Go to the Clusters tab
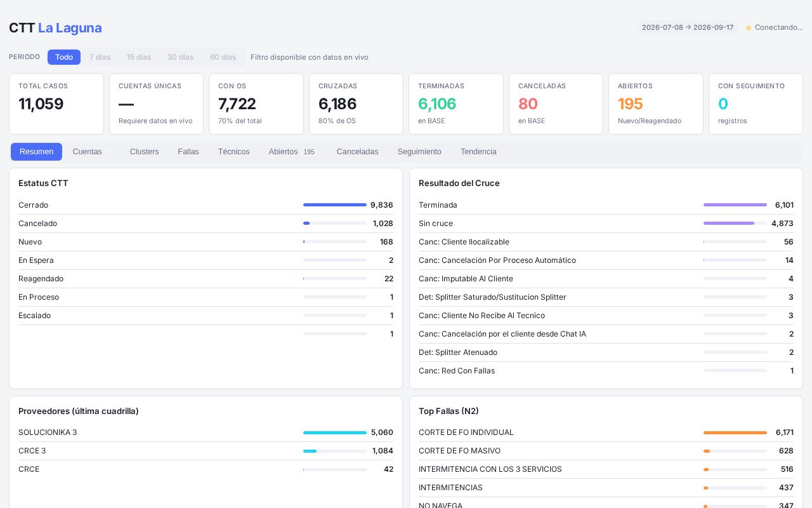 [144, 152]
